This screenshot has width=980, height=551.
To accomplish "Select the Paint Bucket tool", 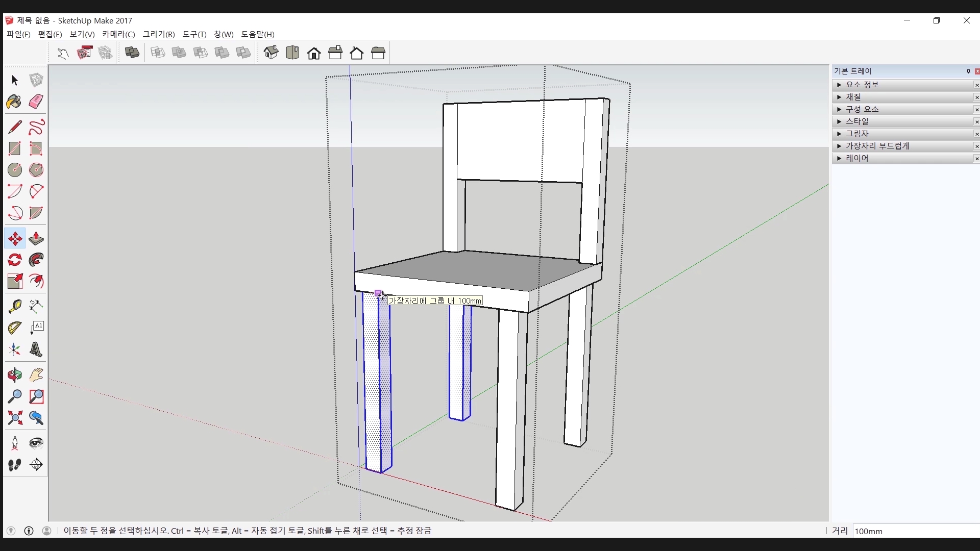I will point(14,102).
